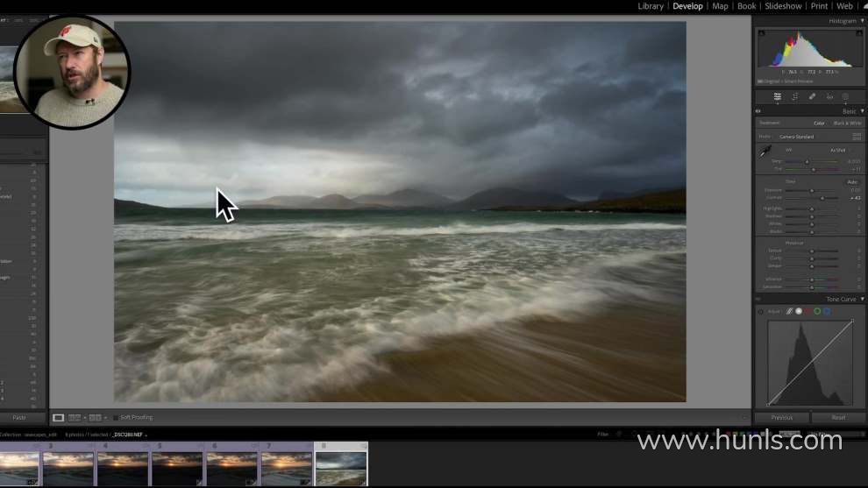This screenshot has height=488, width=868.
Task: Select the Reference view icon
Action: coord(75,418)
